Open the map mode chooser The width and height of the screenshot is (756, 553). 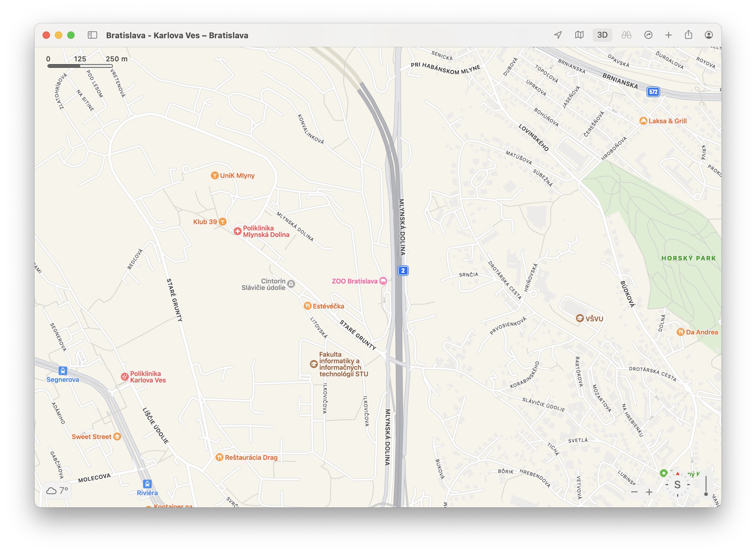tap(579, 35)
